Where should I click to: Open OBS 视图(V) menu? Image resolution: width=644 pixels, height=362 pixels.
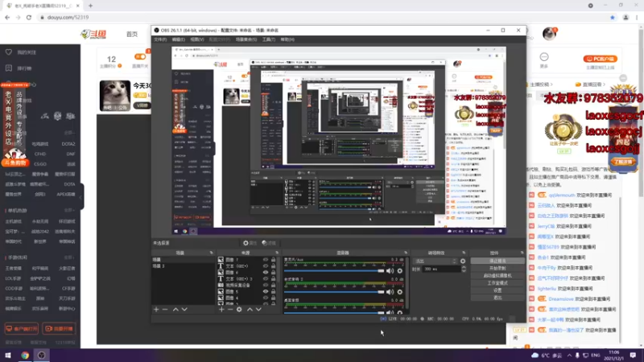196,39
